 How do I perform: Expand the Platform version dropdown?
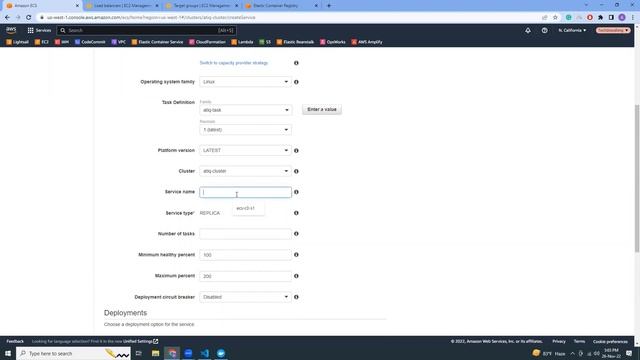[x=245, y=151]
